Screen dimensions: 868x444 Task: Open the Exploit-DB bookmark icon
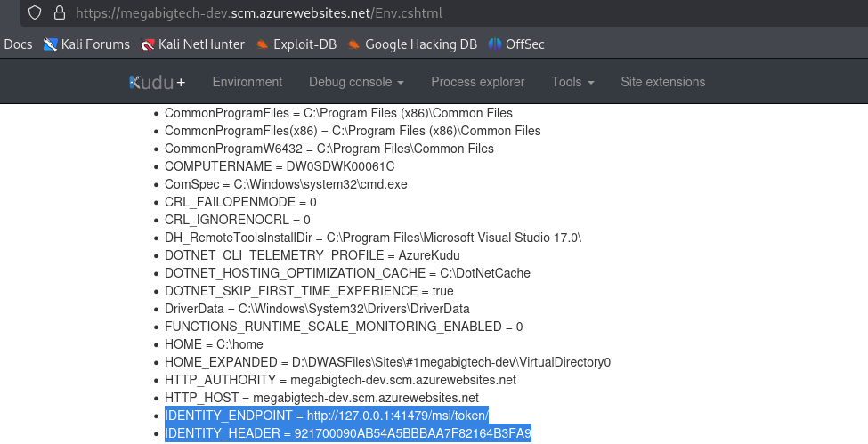(x=263, y=44)
